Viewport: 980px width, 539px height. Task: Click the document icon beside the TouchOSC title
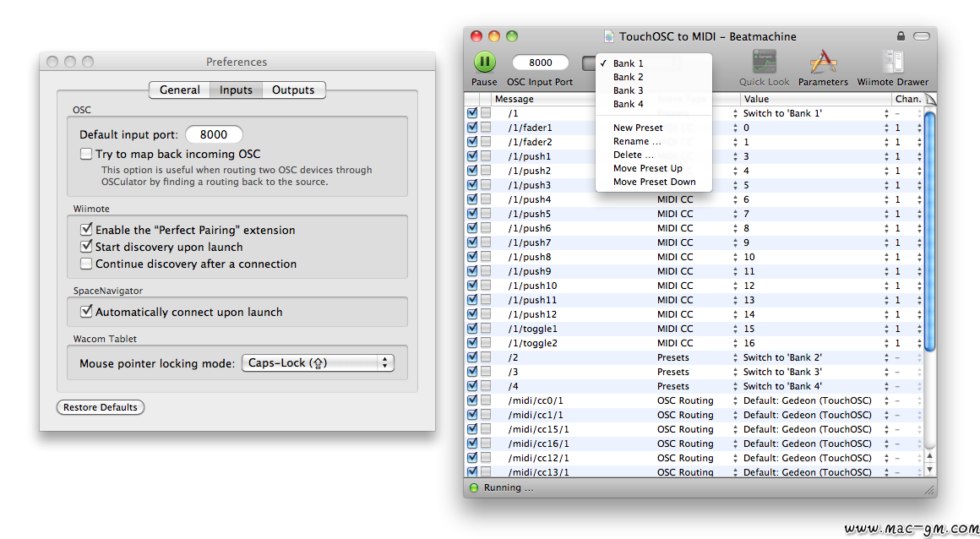[609, 37]
